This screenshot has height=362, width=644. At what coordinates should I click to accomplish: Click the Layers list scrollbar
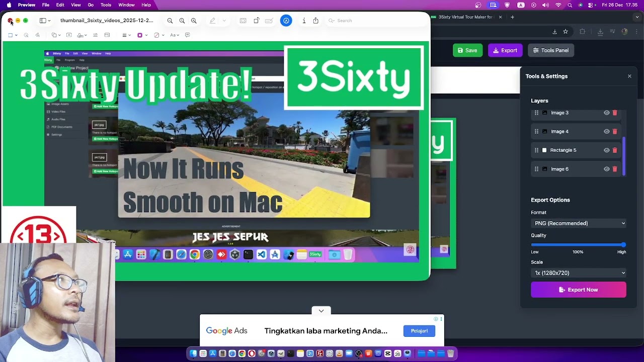point(624,156)
